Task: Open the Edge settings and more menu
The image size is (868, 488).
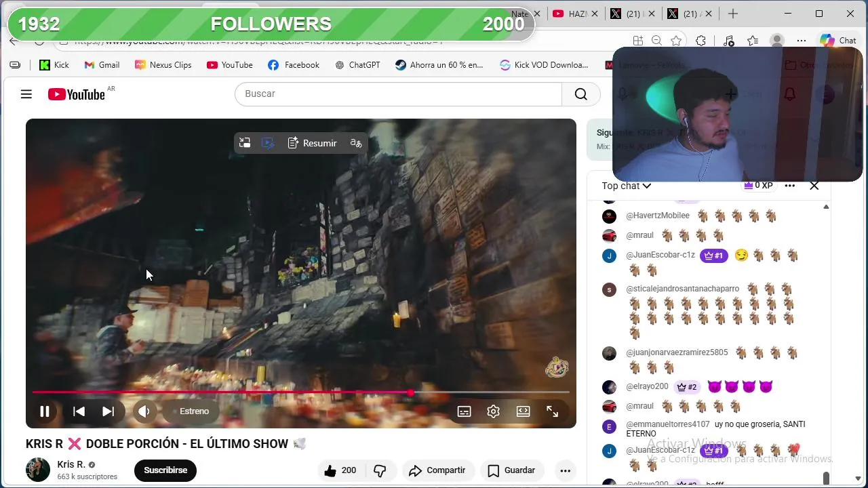Action: 802,41
